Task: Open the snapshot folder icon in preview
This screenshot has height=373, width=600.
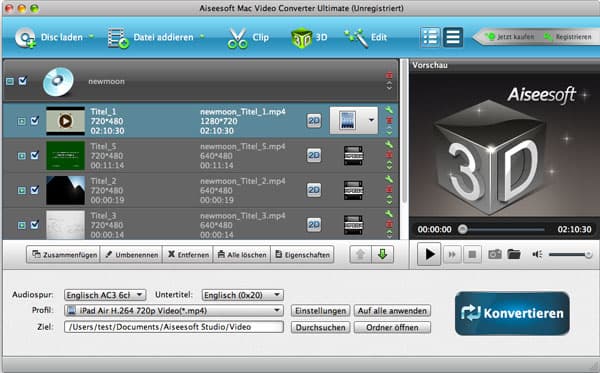Action: coord(514,254)
